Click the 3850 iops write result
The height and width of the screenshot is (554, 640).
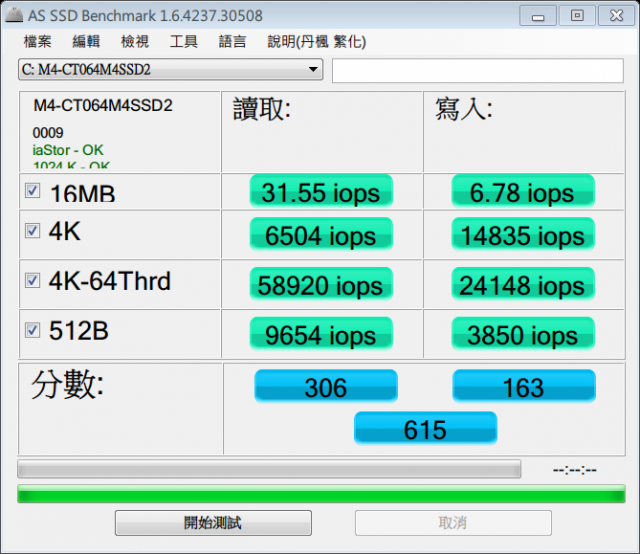click(x=522, y=334)
